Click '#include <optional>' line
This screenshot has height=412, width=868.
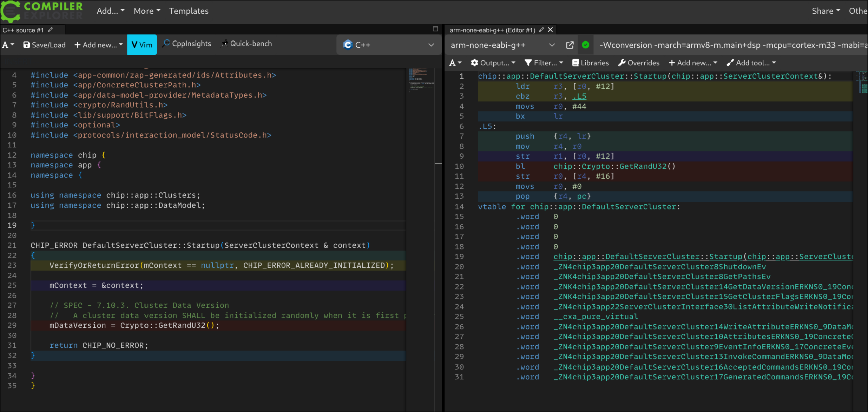point(75,125)
